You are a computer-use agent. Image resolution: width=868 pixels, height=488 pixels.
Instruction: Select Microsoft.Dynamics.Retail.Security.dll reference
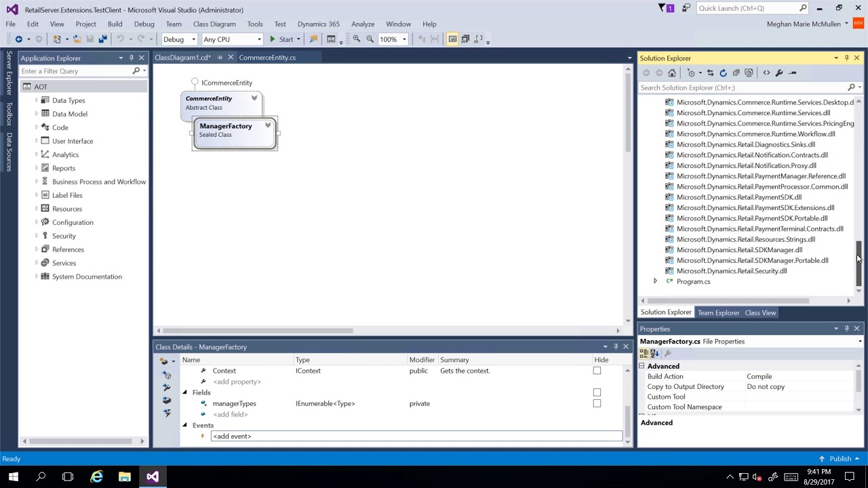(x=732, y=271)
